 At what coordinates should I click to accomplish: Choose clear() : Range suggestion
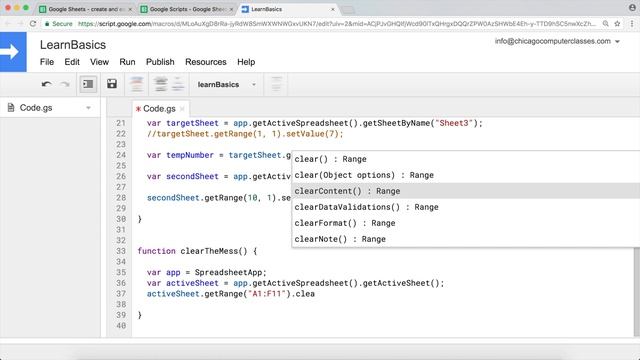coord(466,159)
